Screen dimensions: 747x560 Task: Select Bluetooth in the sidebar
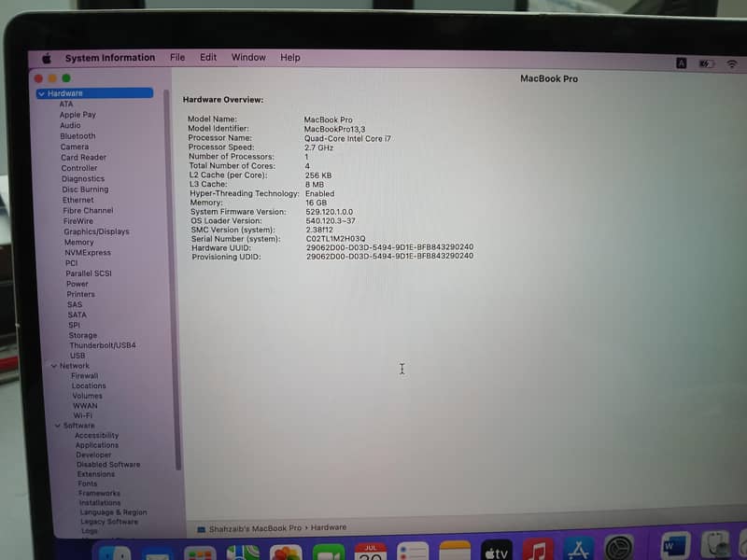pos(78,136)
